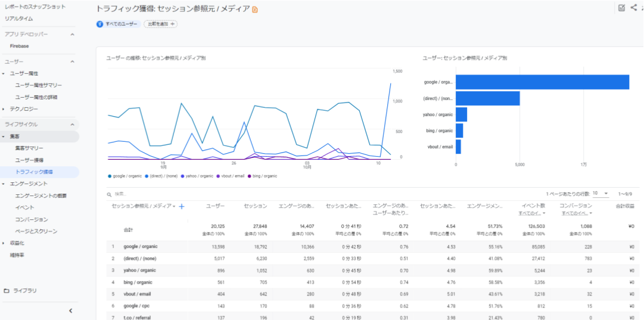The image size is (644, 320).
Task: Click the orange icon beside the report title
Action: (256, 10)
